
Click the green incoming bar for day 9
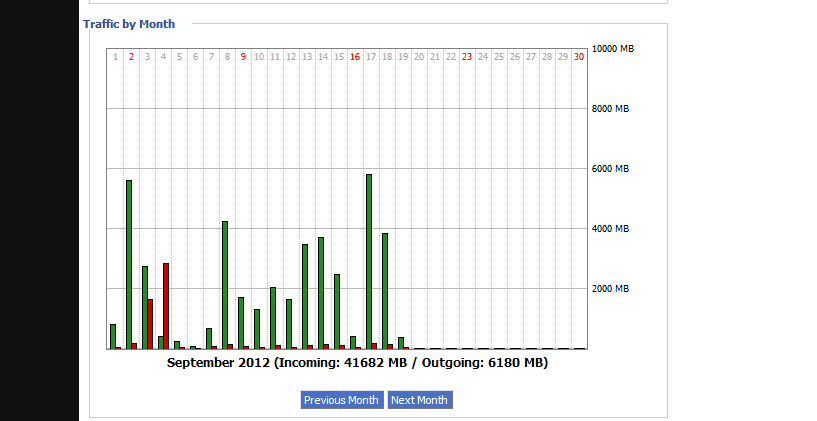[241, 323]
